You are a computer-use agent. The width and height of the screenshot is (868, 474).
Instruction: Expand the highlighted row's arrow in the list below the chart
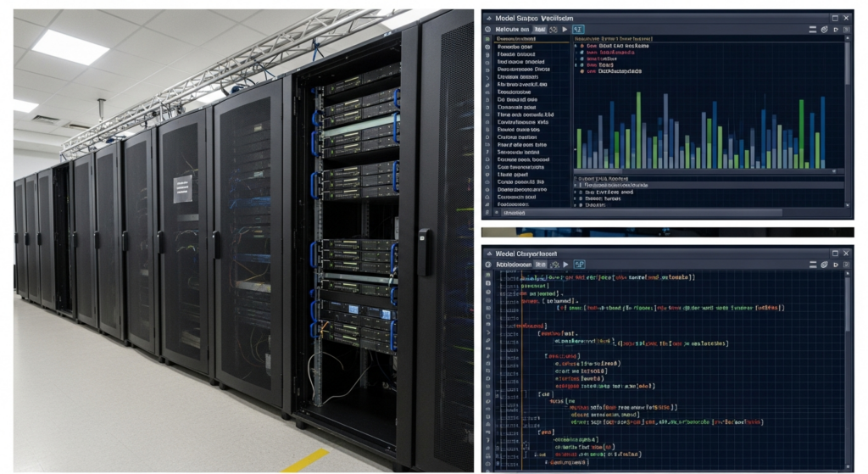pyautogui.click(x=576, y=186)
